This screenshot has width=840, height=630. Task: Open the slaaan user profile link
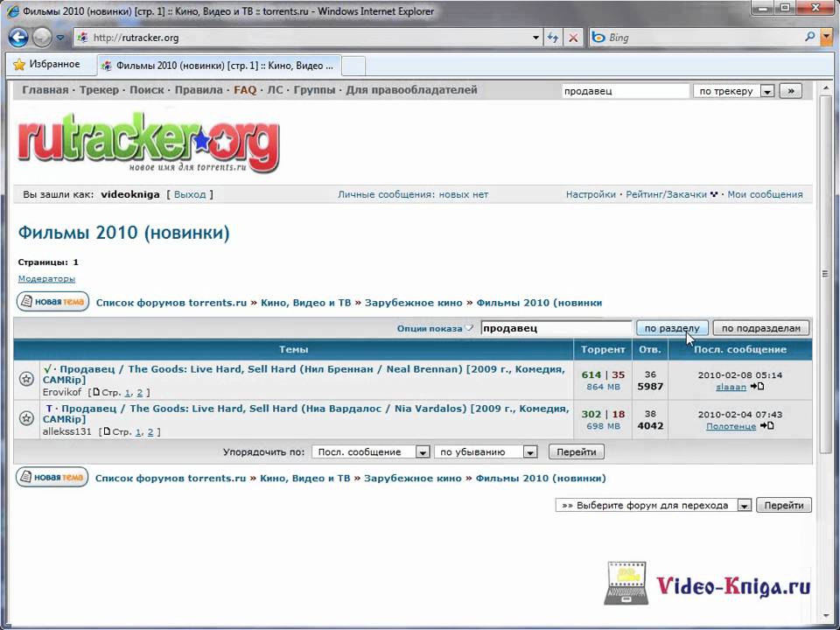[x=731, y=387]
